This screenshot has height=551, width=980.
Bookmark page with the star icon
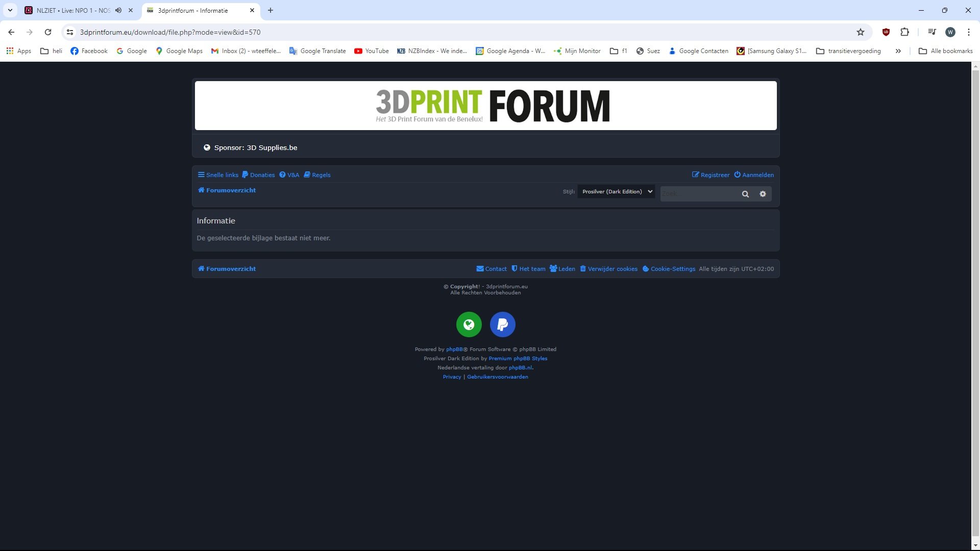pos(861,32)
